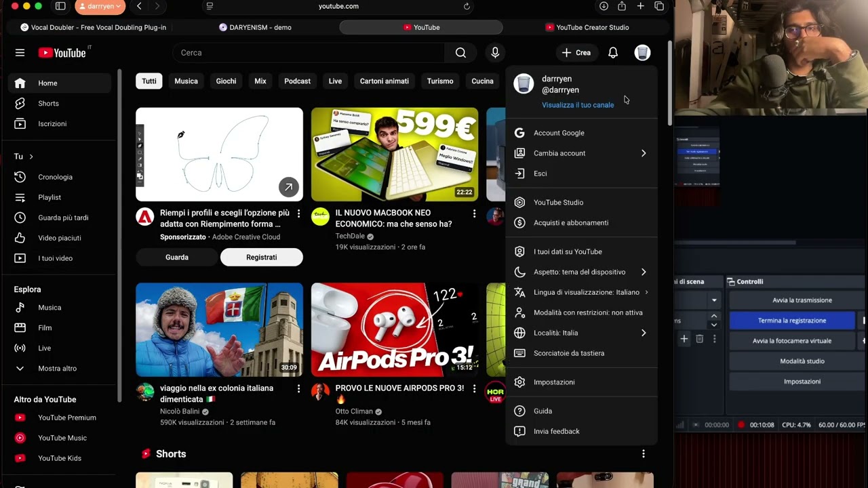
Task: Toggle Modalità studio in OBS
Action: (x=802, y=361)
